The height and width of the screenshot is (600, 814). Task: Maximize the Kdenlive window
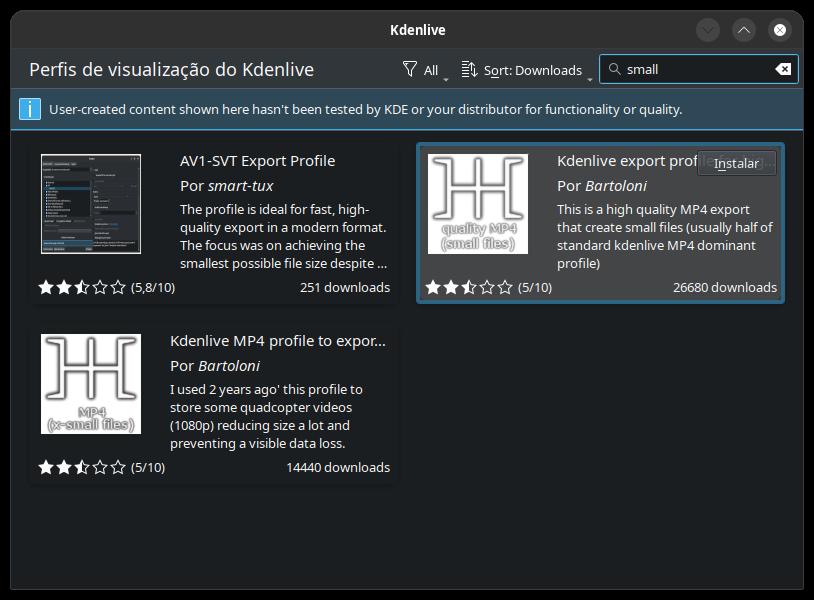(x=744, y=30)
